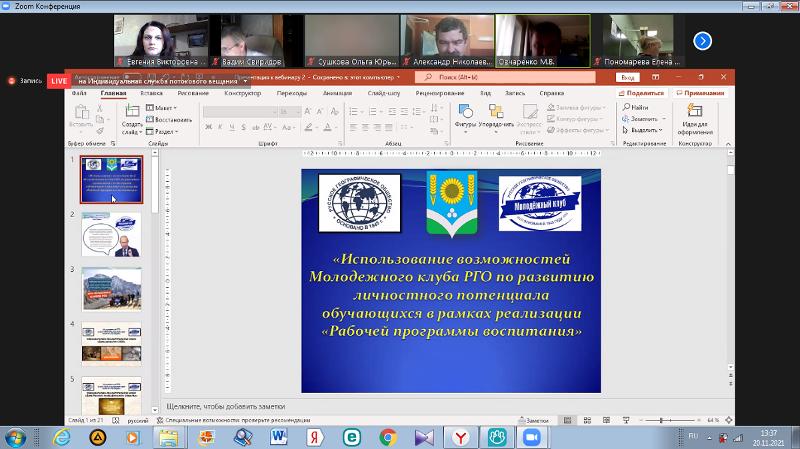Open the Выделить select dropdown
Screen dimensions: 800x449
[645, 130]
